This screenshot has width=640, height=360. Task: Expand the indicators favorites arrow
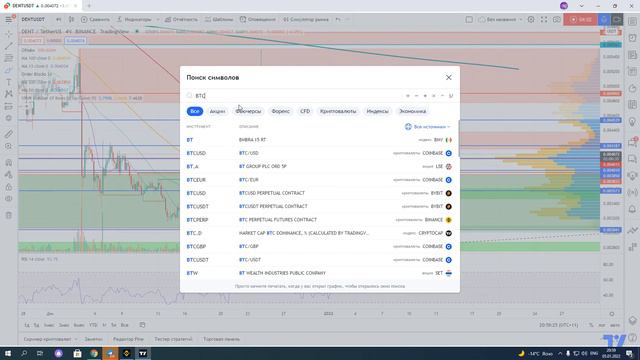[158, 19]
